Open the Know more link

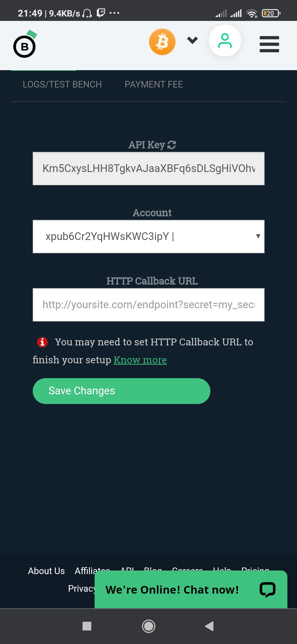pos(140,360)
